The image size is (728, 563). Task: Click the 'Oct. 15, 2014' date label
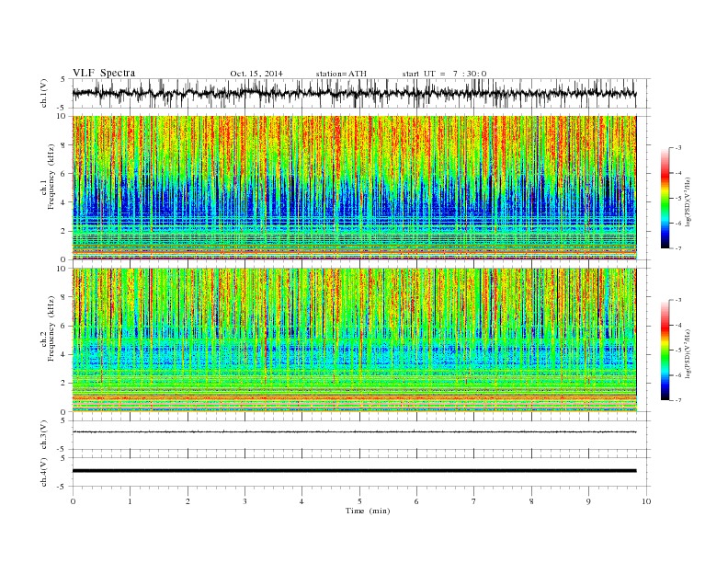(x=256, y=74)
